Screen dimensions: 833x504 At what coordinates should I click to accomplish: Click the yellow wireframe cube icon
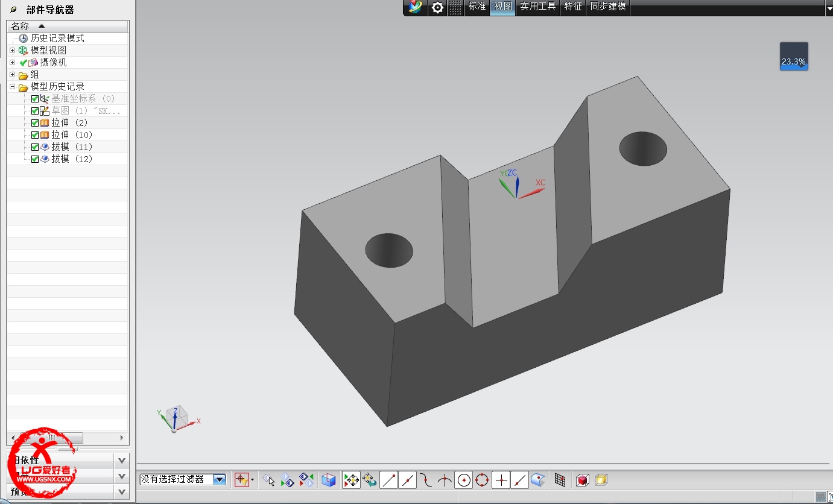(601, 480)
